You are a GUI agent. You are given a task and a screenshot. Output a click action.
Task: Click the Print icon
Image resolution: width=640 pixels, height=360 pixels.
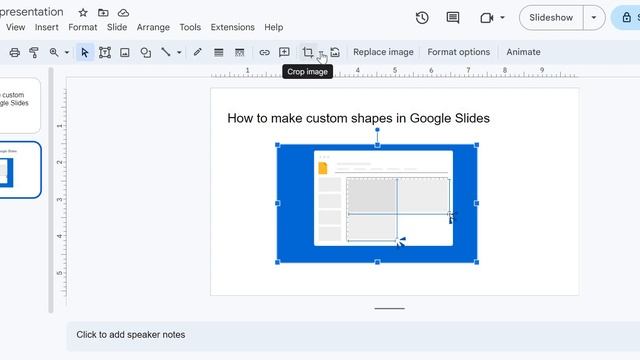point(15,52)
